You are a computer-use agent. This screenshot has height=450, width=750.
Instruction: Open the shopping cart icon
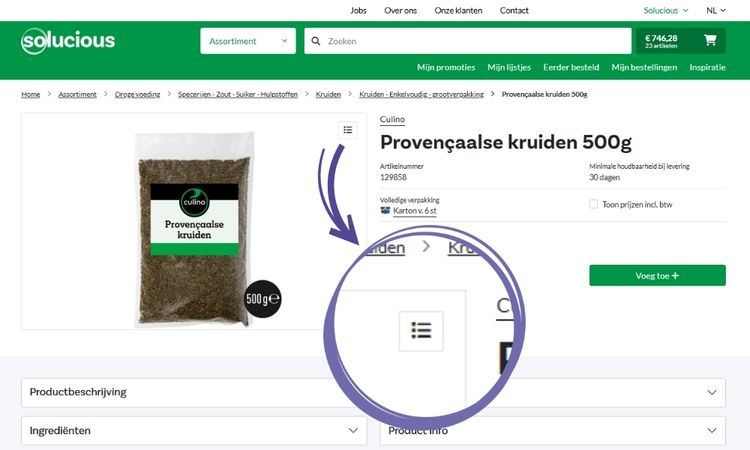pos(710,40)
